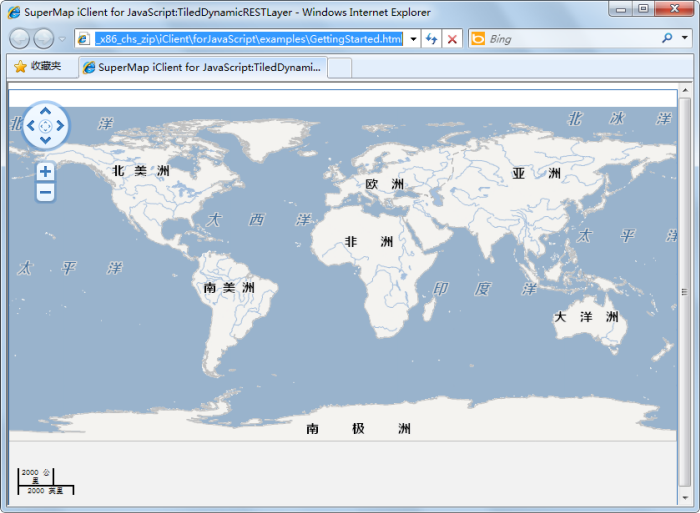Viewport: 700px width, 513px height.
Task: Go back with the browser Back button
Action: coord(19,39)
